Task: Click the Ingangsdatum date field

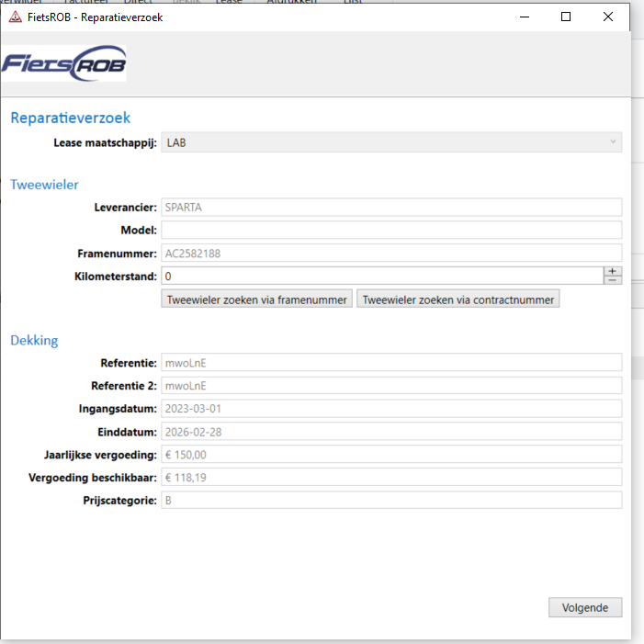Action: click(x=391, y=409)
